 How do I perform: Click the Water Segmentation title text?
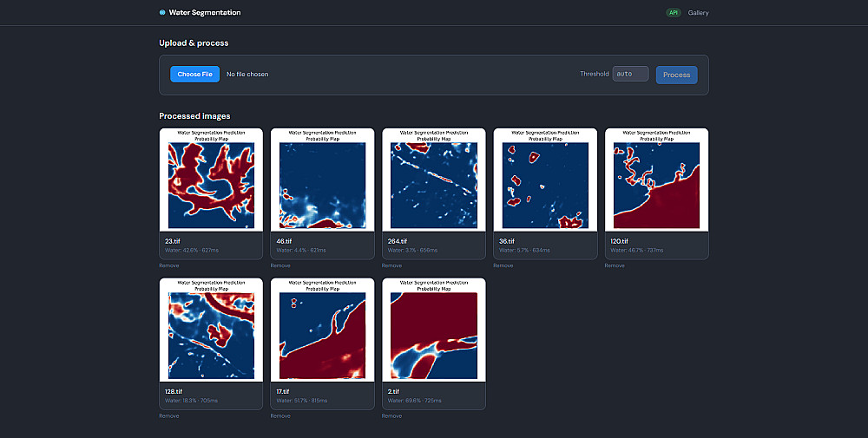pos(205,12)
